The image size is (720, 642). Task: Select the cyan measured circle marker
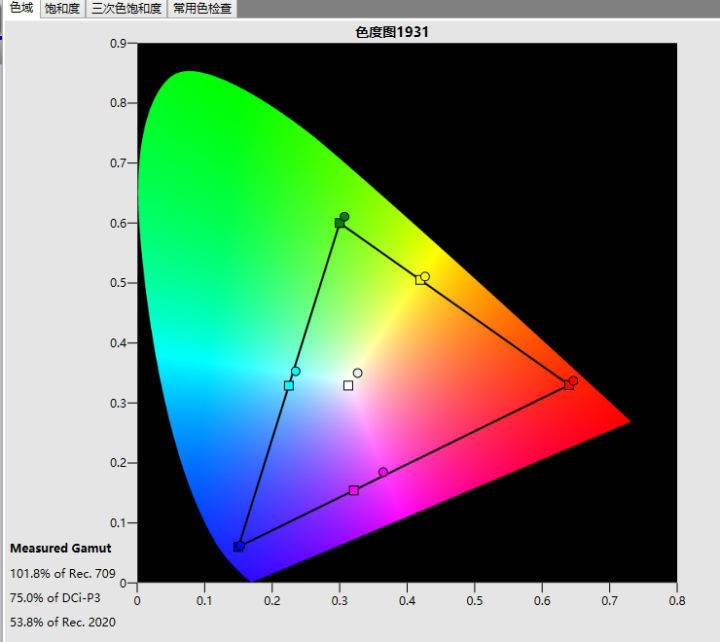tap(296, 371)
